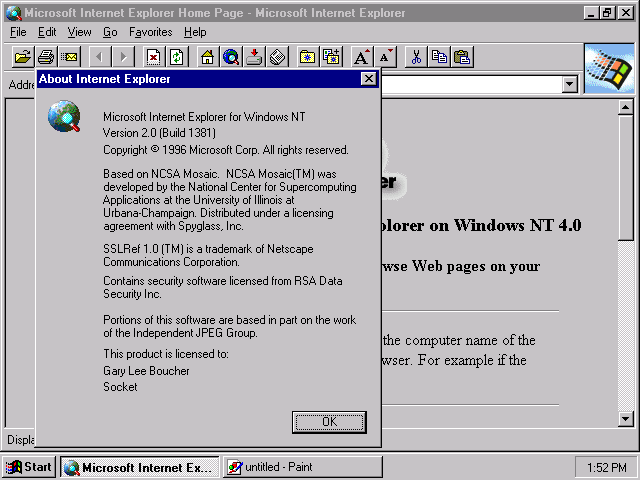Open the File menu

point(18,32)
